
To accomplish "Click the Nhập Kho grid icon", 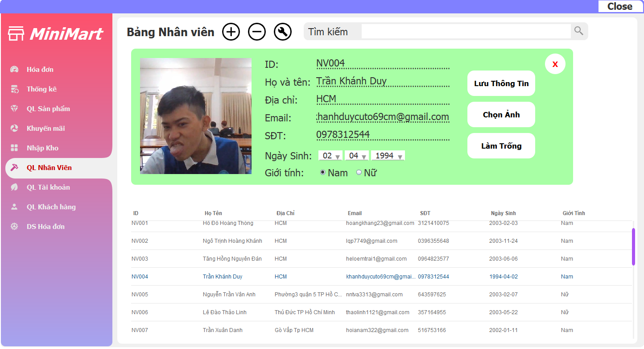I will pyautogui.click(x=15, y=148).
